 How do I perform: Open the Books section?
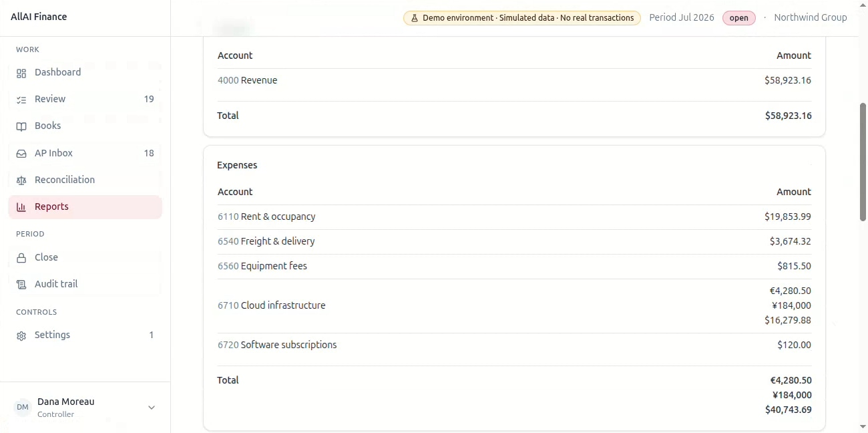click(85, 126)
